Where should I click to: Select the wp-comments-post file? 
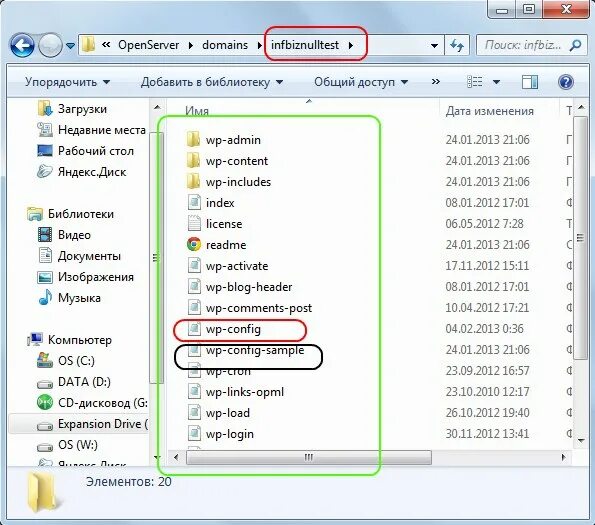click(259, 308)
